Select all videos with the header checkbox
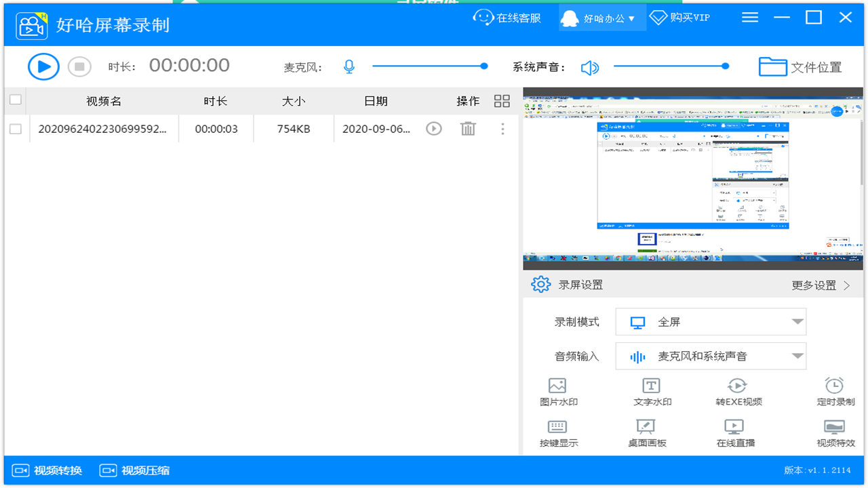This screenshot has width=868, height=488. tap(15, 99)
